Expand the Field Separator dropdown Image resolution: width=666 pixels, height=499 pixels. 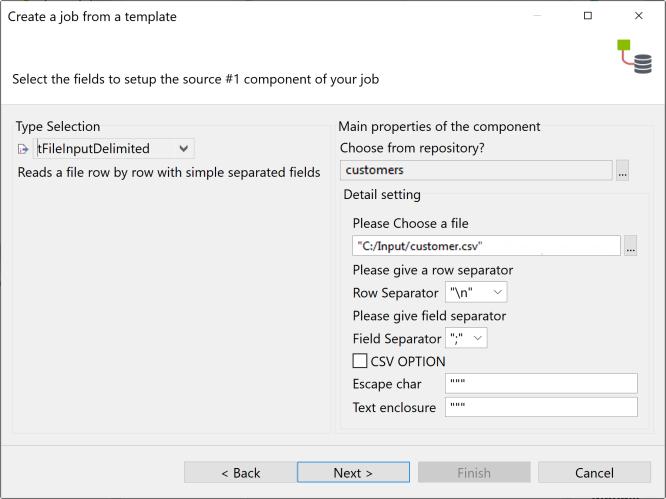pos(478,339)
